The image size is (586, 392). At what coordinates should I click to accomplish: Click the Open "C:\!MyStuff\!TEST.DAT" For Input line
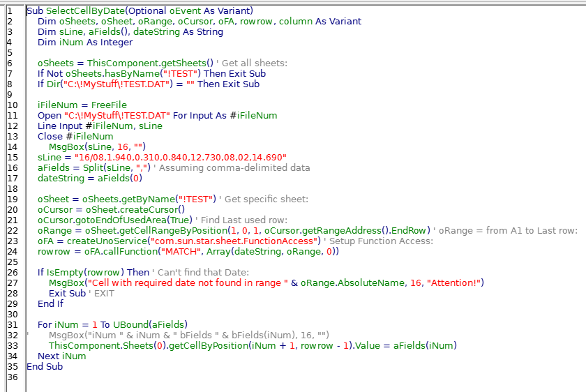pyautogui.click(x=157, y=115)
